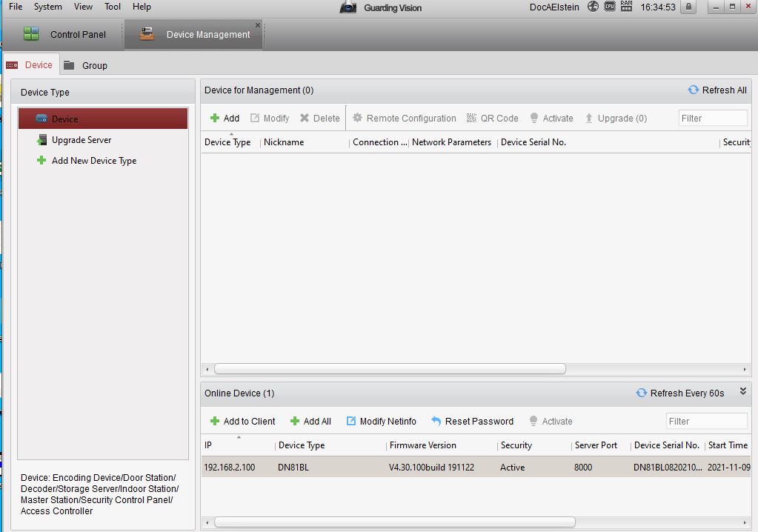Click Refresh Every 60s
Screen dimensions: 758x532
680,393
